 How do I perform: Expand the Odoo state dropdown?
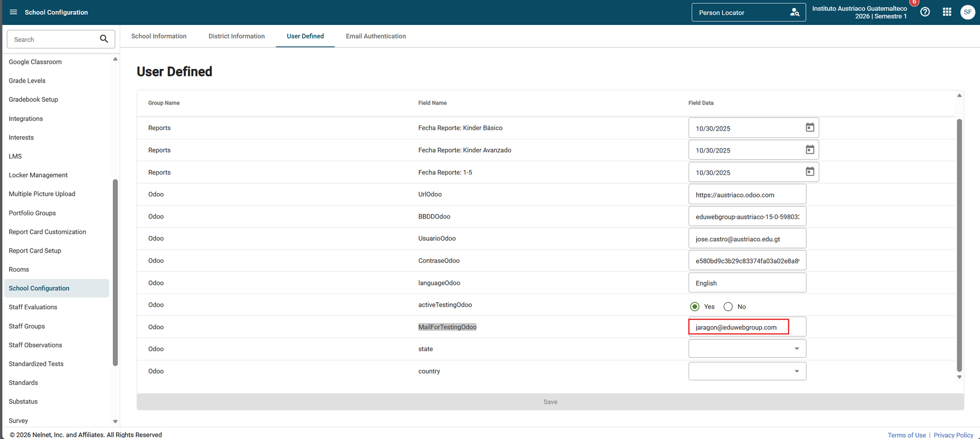coord(796,349)
